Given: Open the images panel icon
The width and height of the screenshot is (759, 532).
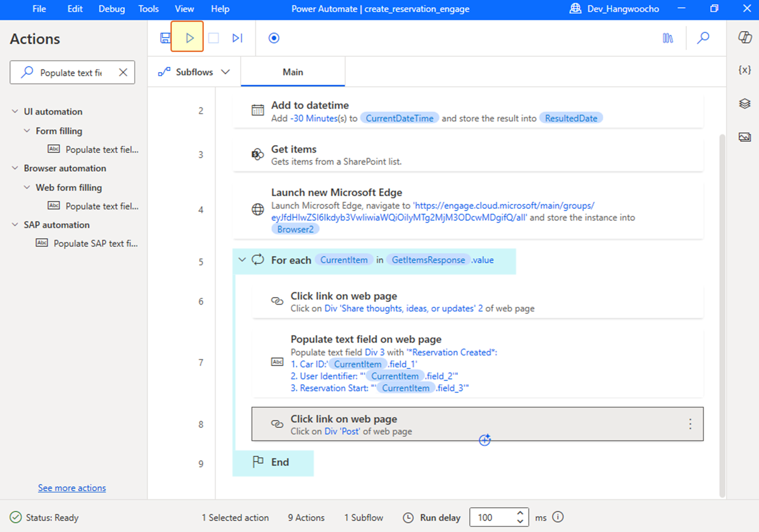Looking at the screenshot, I should pyautogui.click(x=745, y=137).
